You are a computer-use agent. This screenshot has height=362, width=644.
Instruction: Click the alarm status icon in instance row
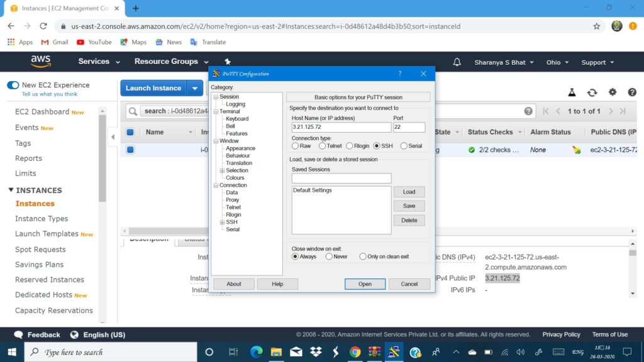(576, 150)
